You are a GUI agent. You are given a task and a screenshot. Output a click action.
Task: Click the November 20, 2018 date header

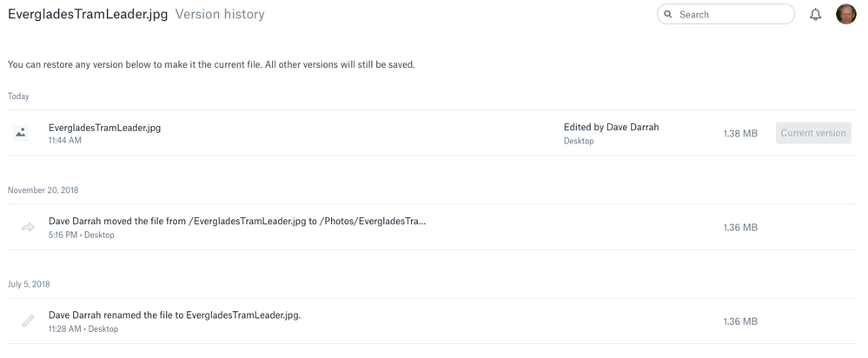(x=43, y=190)
